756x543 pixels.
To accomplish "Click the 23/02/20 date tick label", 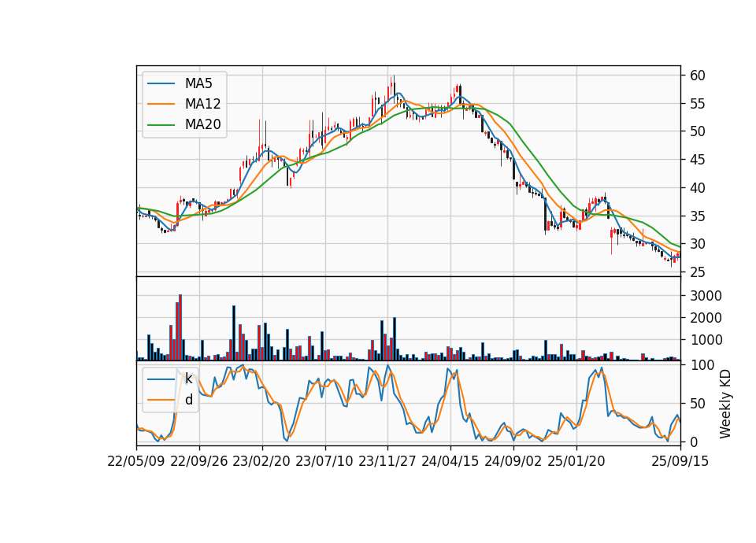I will click(x=261, y=461).
